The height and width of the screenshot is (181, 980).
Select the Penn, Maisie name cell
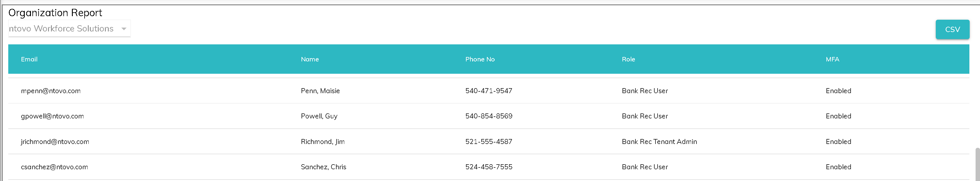(x=320, y=91)
